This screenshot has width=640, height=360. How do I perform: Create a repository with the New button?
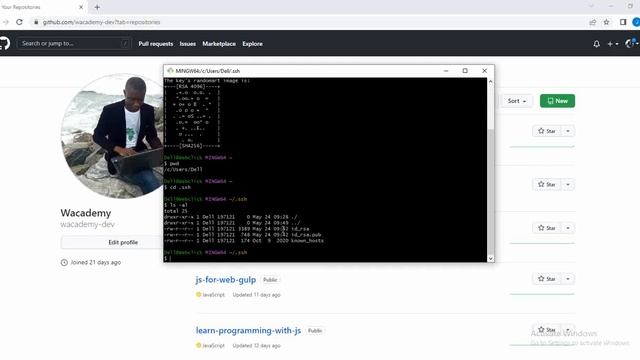[557, 101]
